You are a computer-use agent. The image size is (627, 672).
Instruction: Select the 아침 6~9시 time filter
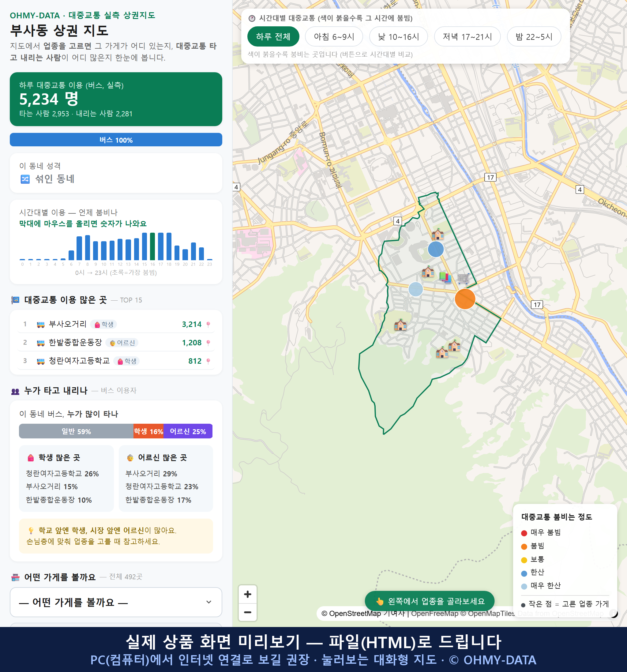pyautogui.click(x=334, y=36)
